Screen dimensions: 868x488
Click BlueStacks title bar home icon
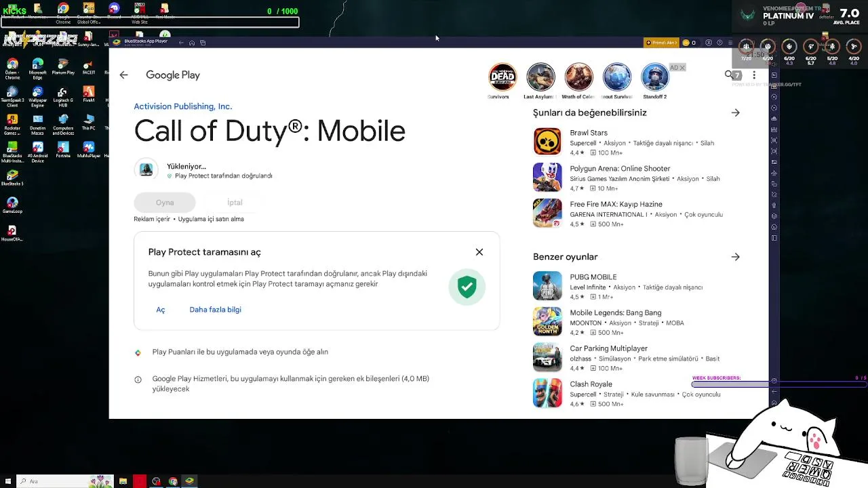click(192, 43)
